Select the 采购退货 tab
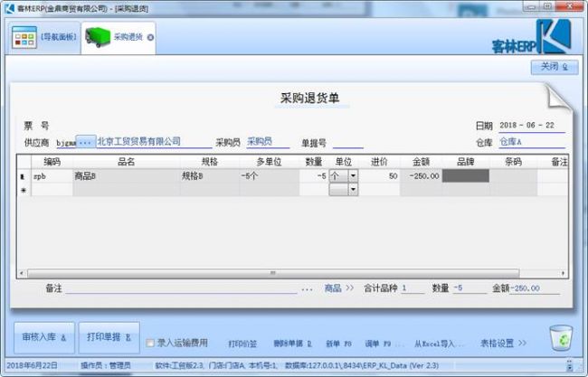The height and width of the screenshot is (377, 588). coord(128,38)
